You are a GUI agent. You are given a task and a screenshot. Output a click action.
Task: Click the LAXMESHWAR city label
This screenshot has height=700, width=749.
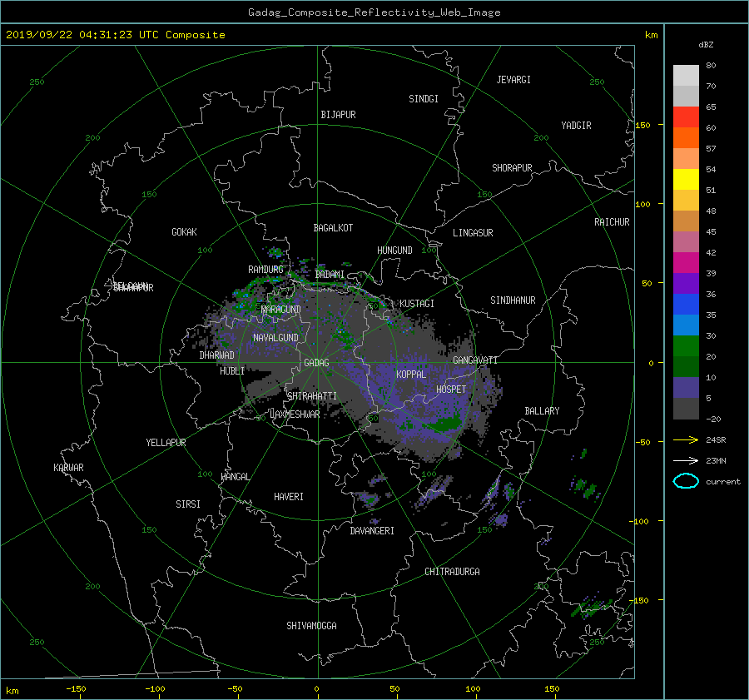(295, 415)
